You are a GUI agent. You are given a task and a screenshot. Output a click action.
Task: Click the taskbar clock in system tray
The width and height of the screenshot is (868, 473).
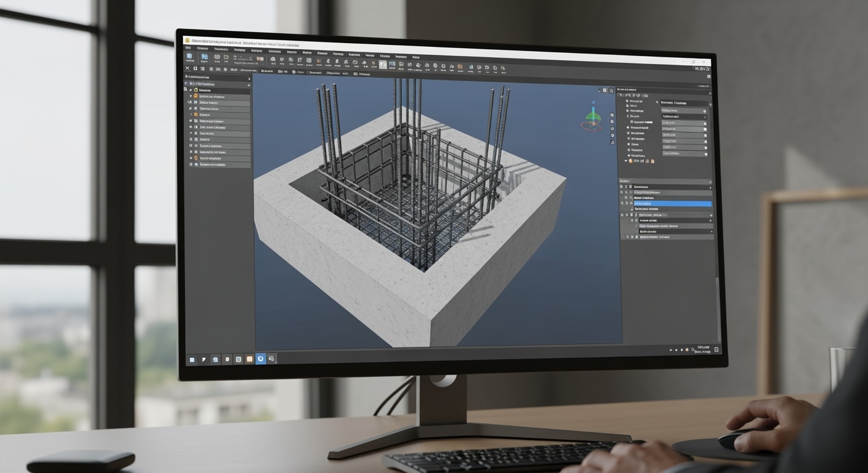702,349
